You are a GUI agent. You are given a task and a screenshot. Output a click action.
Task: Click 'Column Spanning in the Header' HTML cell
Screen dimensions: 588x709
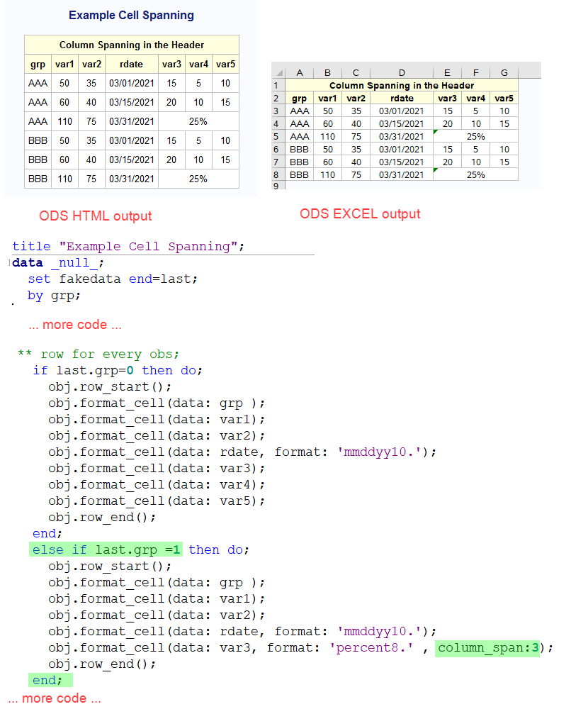132,45
